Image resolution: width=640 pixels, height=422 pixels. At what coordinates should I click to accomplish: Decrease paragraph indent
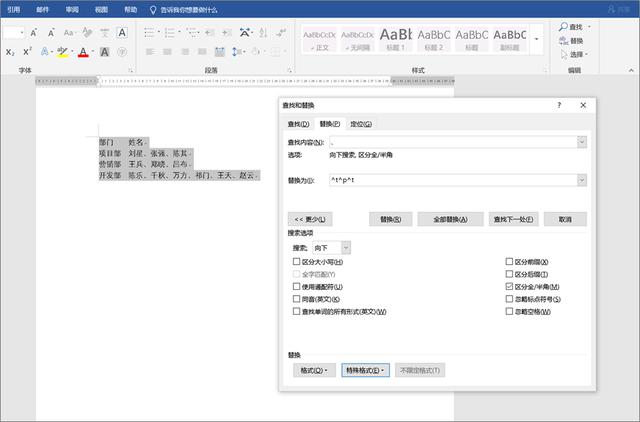pyautogui.click(x=209, y=33)
